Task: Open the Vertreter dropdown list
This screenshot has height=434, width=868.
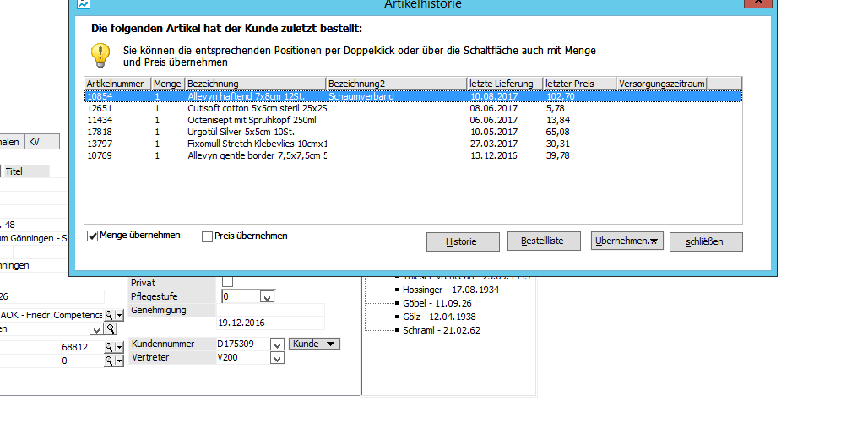Action: [x=278, y=358]
